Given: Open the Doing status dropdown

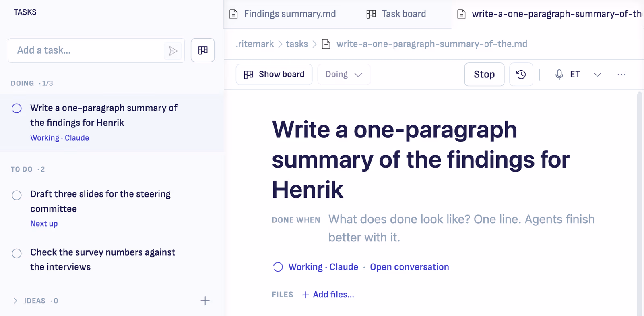Looking at the screenshot, I should (344, 75).
